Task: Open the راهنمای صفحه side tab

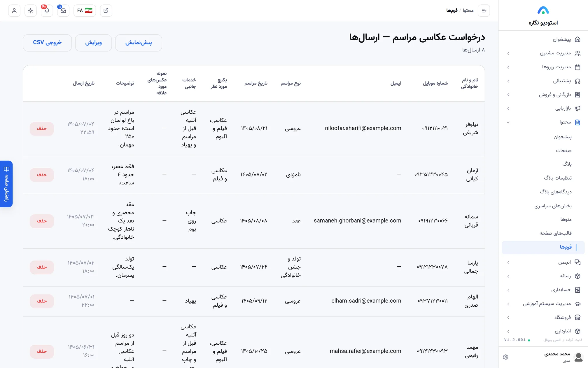Action: click(6, 184)
